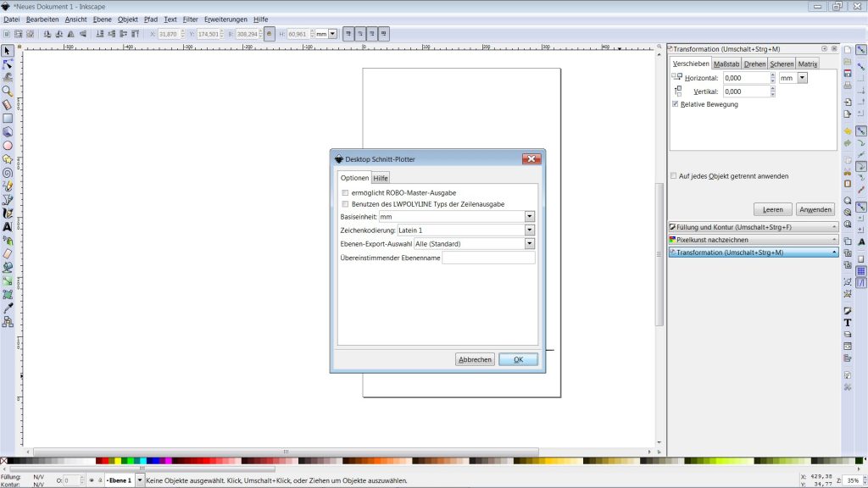Check 'Benutzen des LWPOLYLINE Typs' option

(345, 204)
